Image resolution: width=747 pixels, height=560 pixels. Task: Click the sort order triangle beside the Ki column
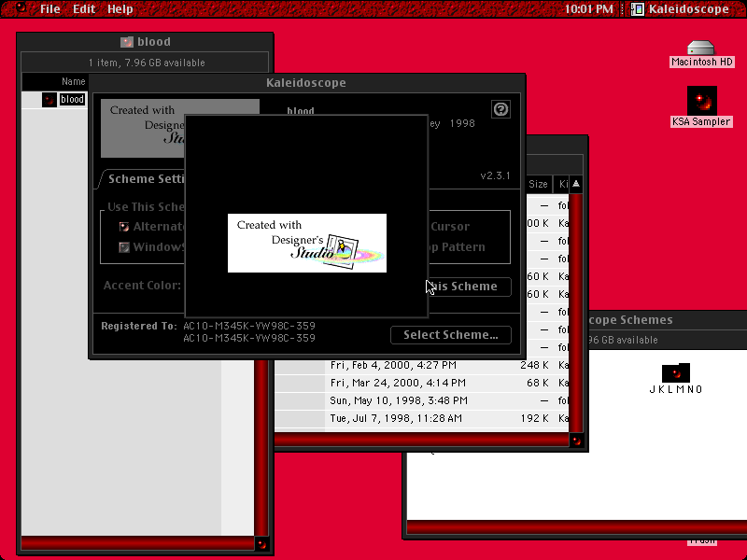[576, 184]
